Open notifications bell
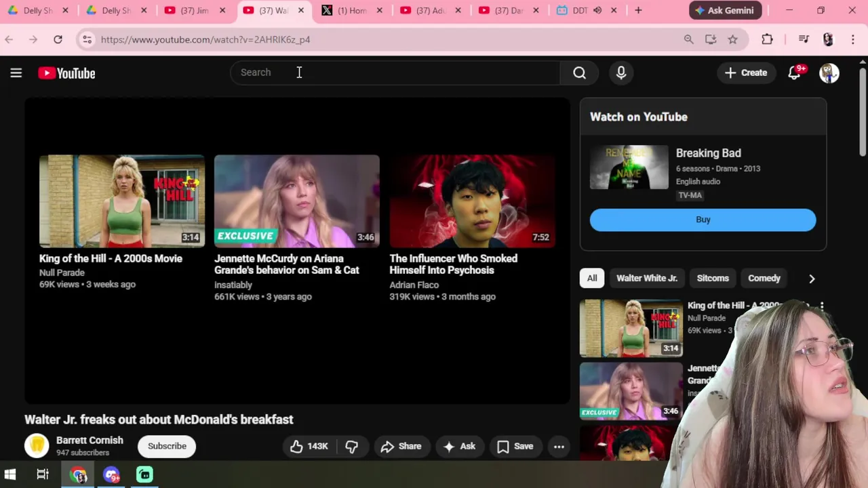 point(794,73)
